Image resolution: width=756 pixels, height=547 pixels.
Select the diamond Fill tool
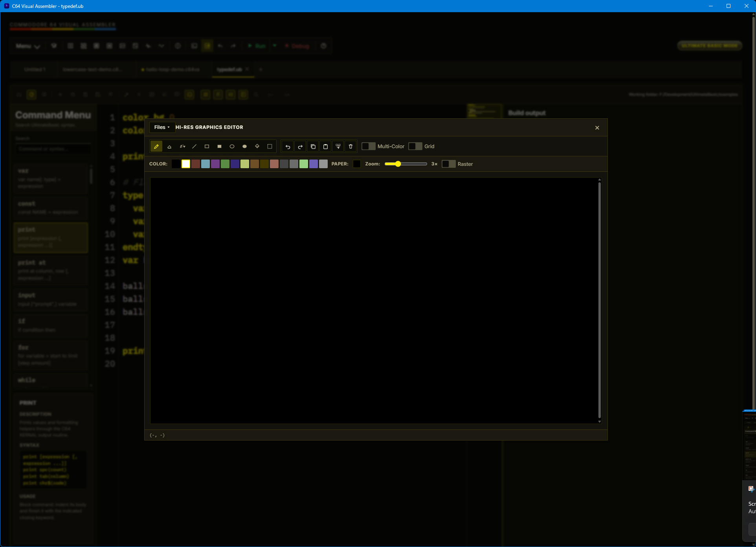point(257,147)
